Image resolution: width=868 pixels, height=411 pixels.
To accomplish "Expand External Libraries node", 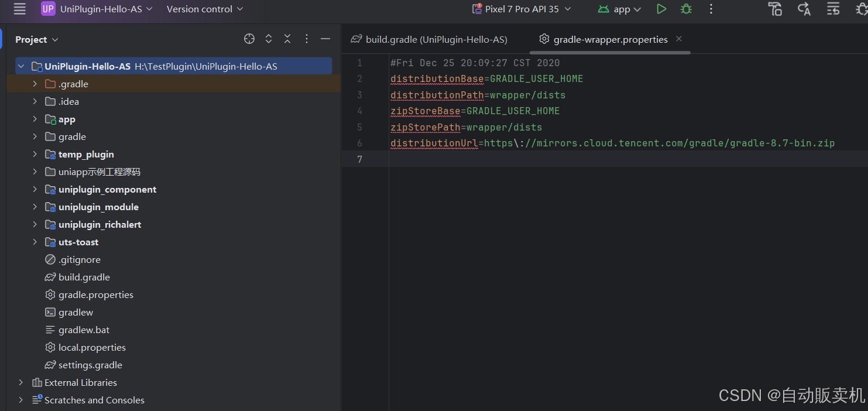I will (x=21, y=382).
